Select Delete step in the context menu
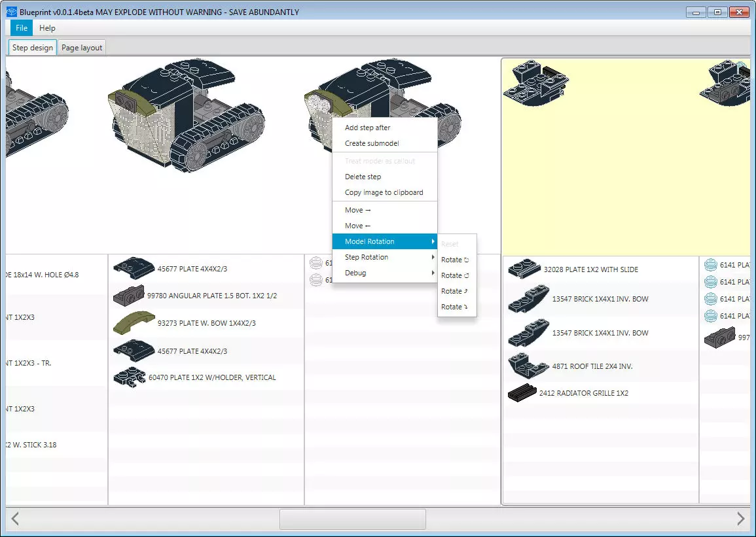 (363, 177)
